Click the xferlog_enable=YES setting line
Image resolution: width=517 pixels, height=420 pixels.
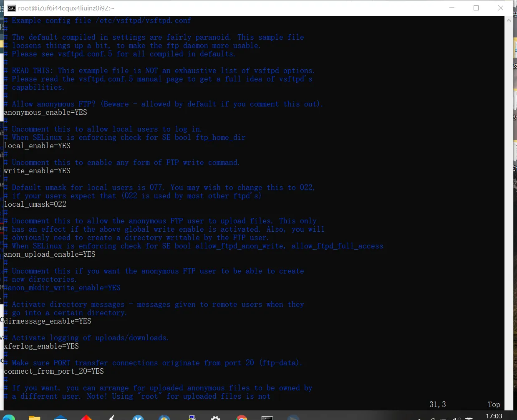[41, 346]
